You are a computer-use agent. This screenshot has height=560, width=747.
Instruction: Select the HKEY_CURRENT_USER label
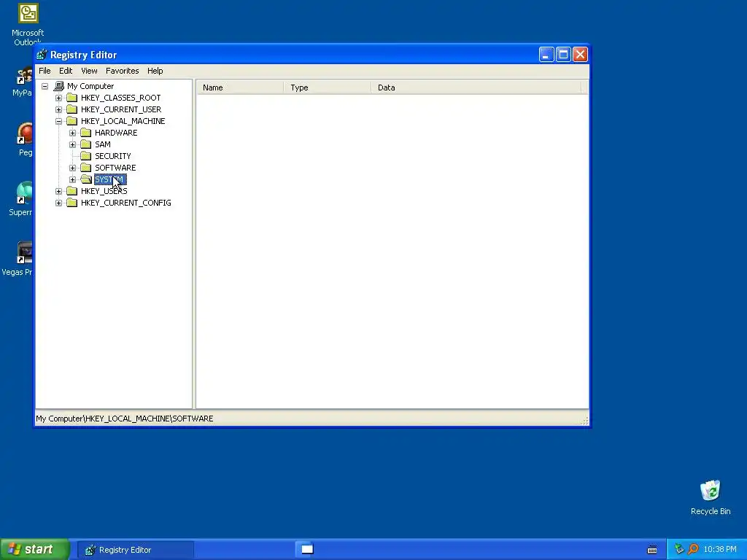click(121, 109)
